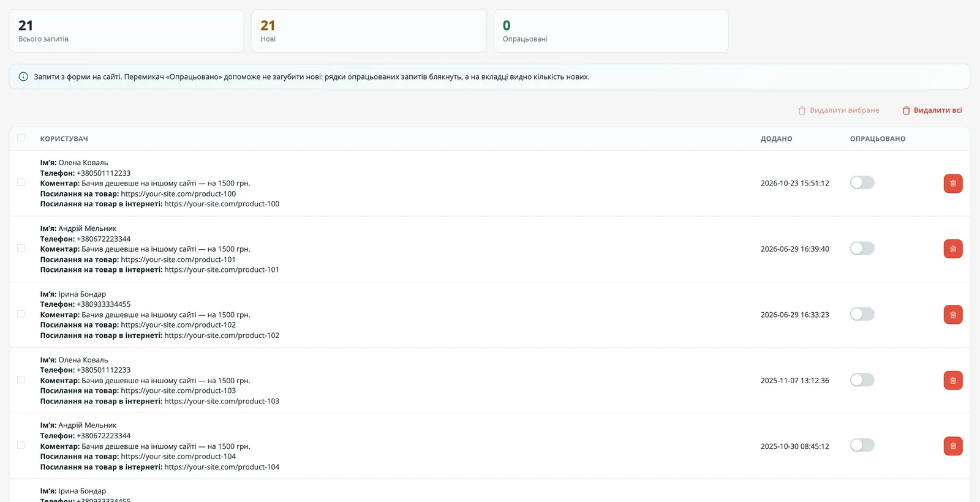Screen dimensions: 980x502
Task: Delete the request dated 2025-10-30 08:45:12
Action: click(x=953, y=446)
